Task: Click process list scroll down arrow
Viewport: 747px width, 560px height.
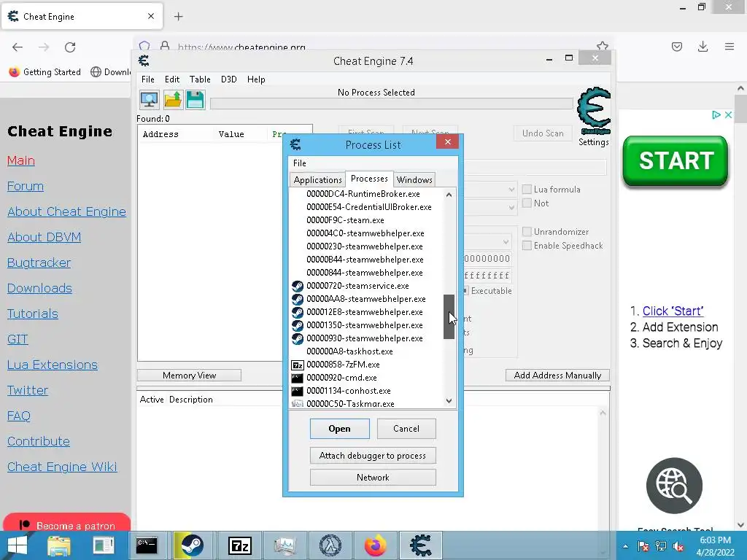Action: (449, 401)
